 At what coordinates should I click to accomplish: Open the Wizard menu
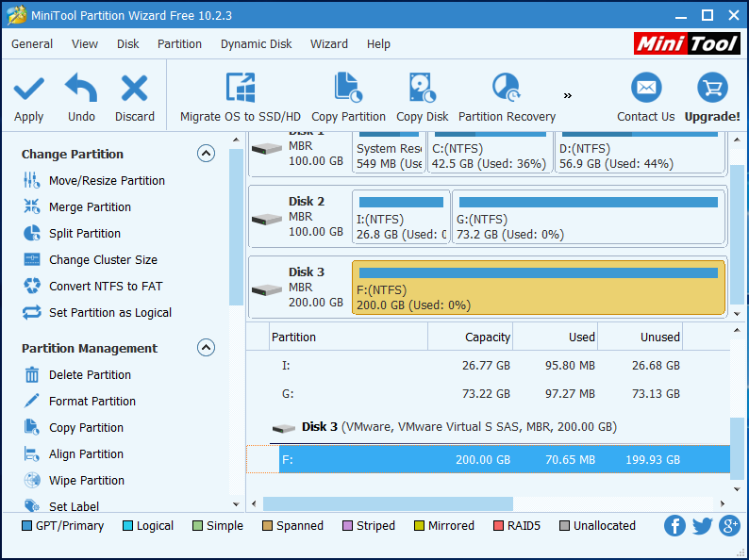pyautogui.click(x=329, y=44)
